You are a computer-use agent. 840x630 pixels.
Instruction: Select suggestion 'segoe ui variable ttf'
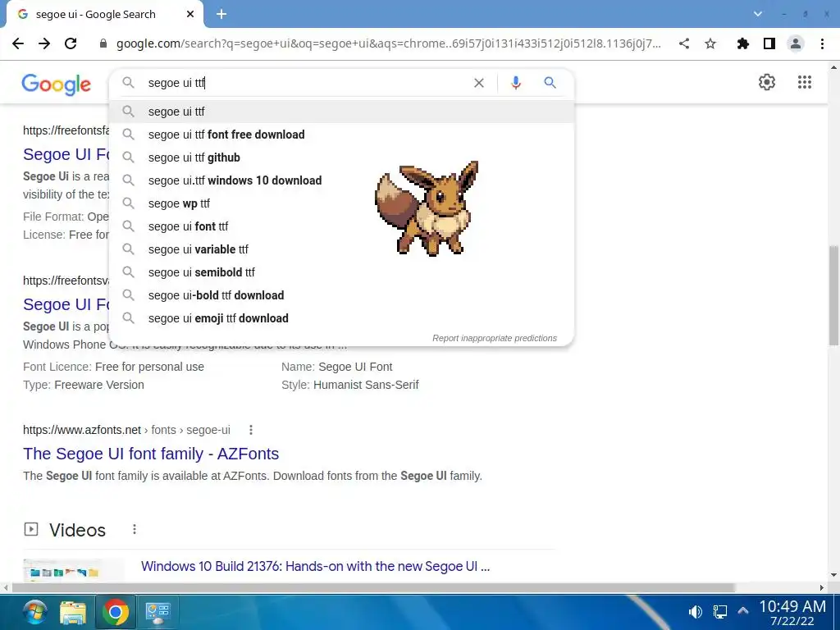click(x=342, y=249)
